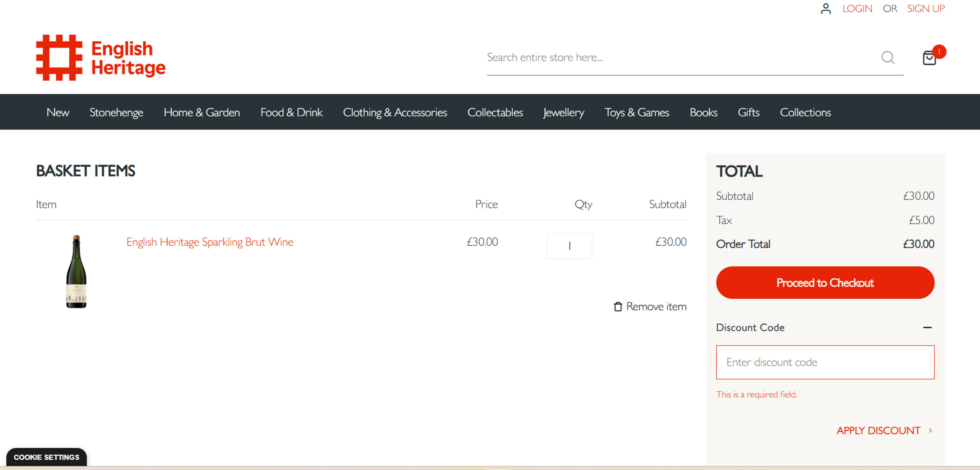Click the wine bottle thumbnail

click(x=76, y=272)
